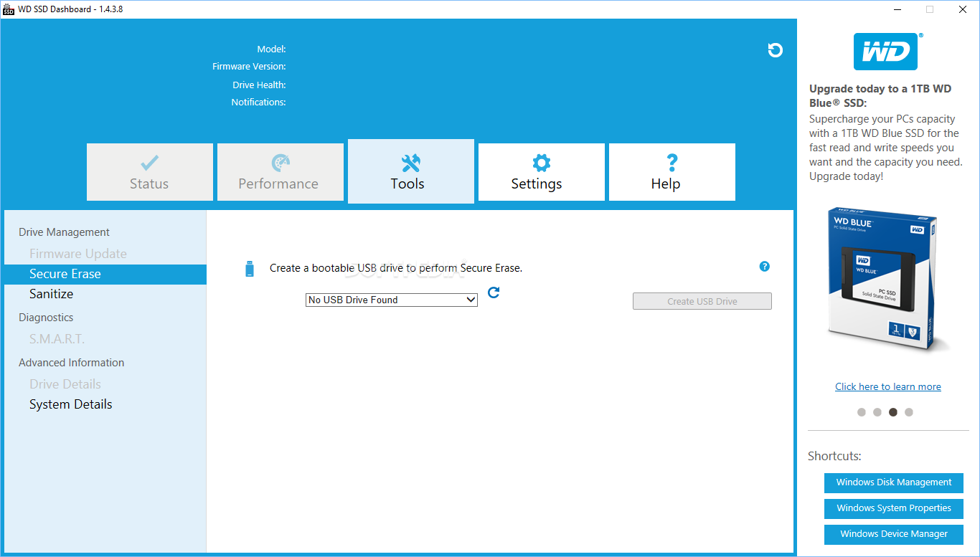Switch to the Tools tab
Image resolution: width=980 pixels, height=557 pixels.
coord(411,171)
